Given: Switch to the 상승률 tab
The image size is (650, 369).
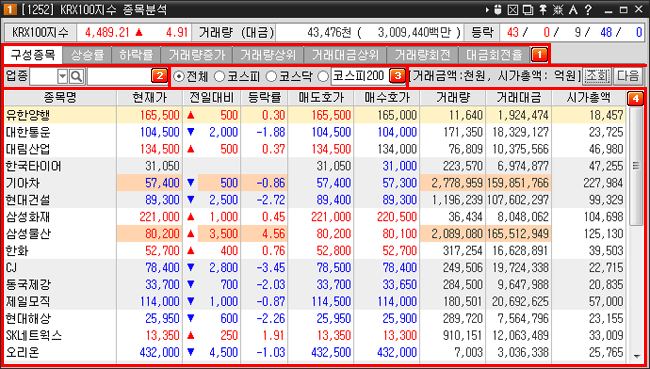Looking at the screenshot, I should 87,55.
